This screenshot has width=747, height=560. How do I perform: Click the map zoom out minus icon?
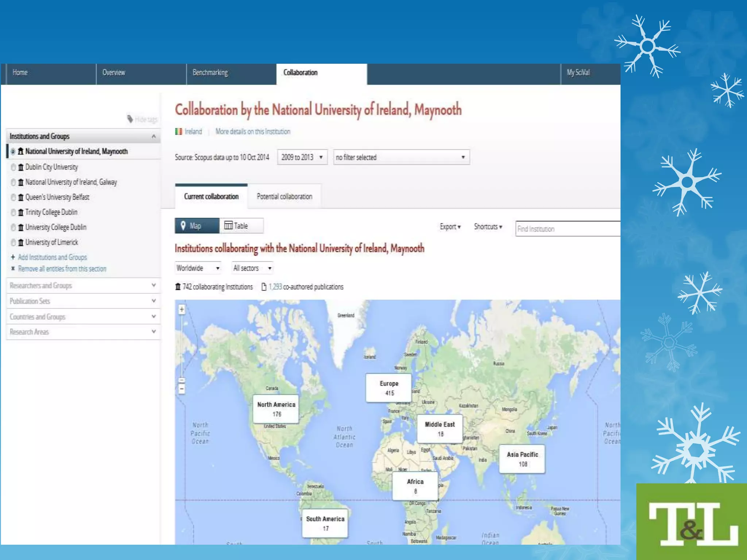(x=182, y=389)
